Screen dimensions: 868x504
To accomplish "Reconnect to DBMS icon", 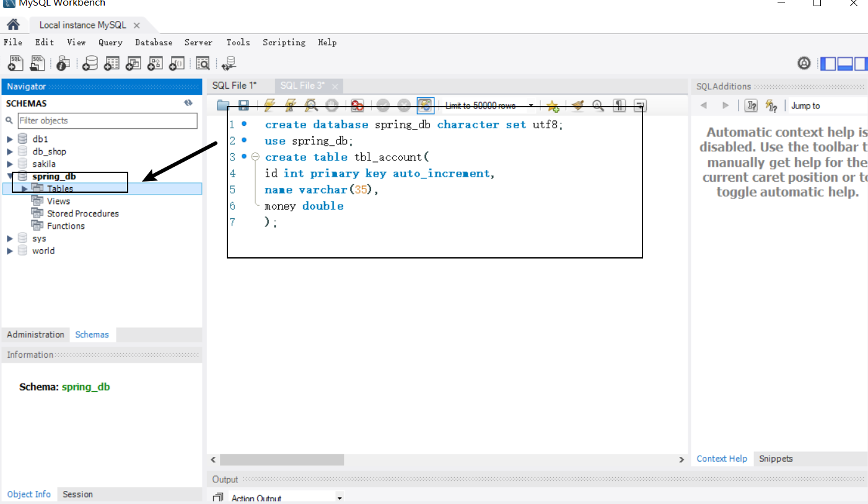I will pyautogui.click(x=229, y=63).
